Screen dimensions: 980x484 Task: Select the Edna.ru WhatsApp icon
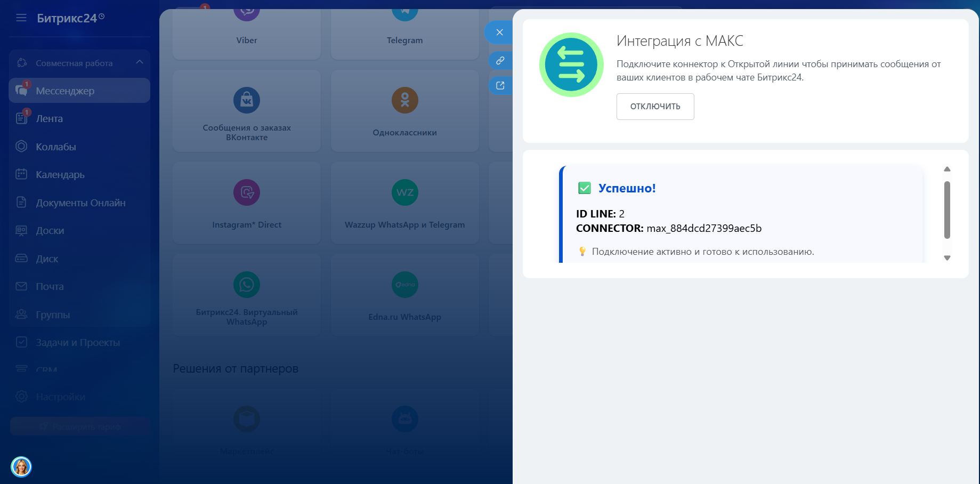pyautogui.click(x=405, y=285)
